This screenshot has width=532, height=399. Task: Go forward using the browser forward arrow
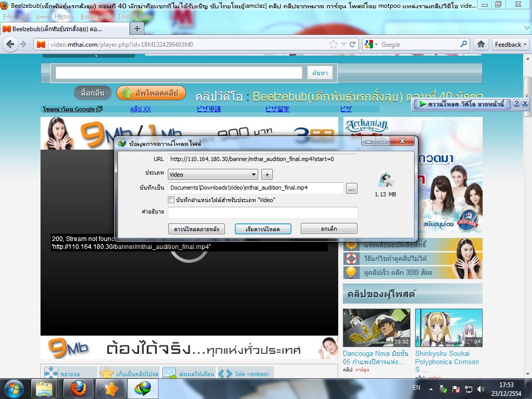tap(23, 45)
